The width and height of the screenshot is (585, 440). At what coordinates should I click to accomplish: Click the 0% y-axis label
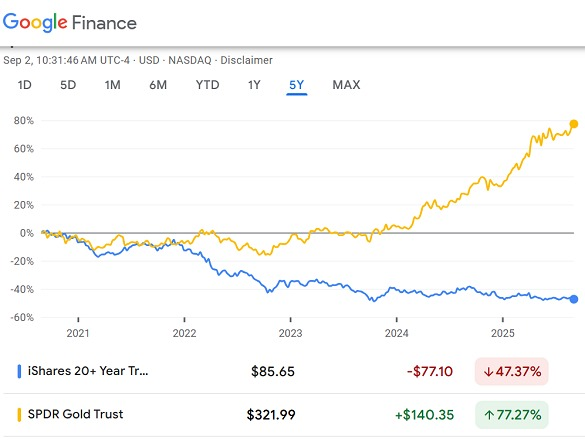(26, 233)
